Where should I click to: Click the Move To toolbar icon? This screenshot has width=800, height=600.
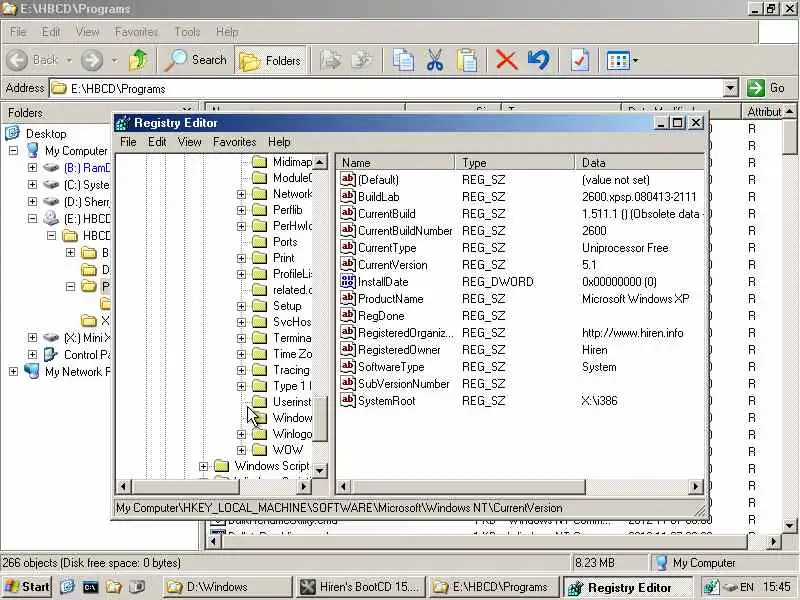pos(331,60)
